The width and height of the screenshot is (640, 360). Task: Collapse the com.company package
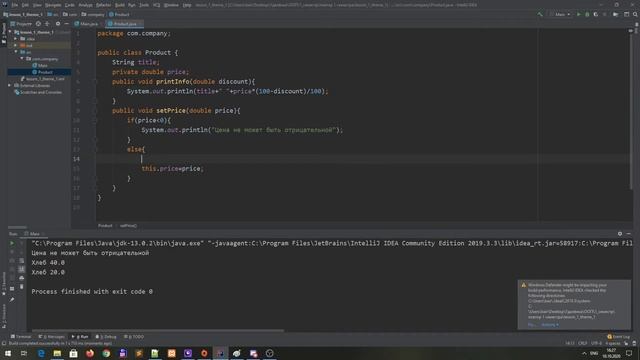tap(22, 59)
